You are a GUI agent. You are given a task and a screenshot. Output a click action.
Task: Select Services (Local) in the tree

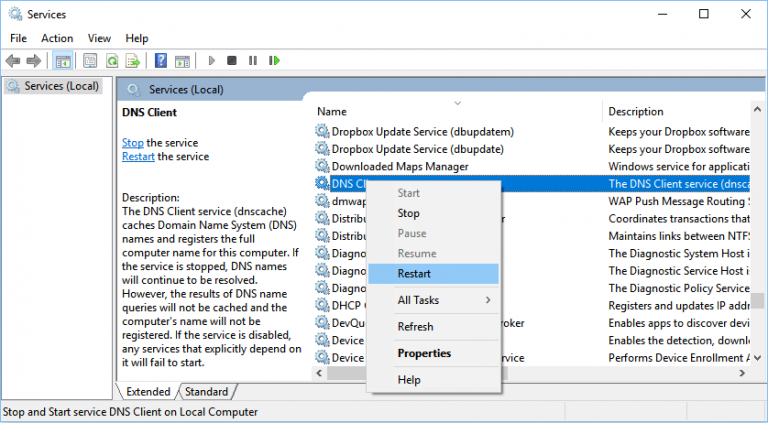(x=60, y=86)
